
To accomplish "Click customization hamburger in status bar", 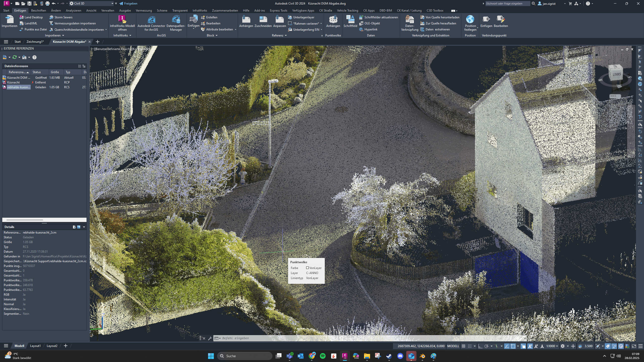I will click(640, 346).
